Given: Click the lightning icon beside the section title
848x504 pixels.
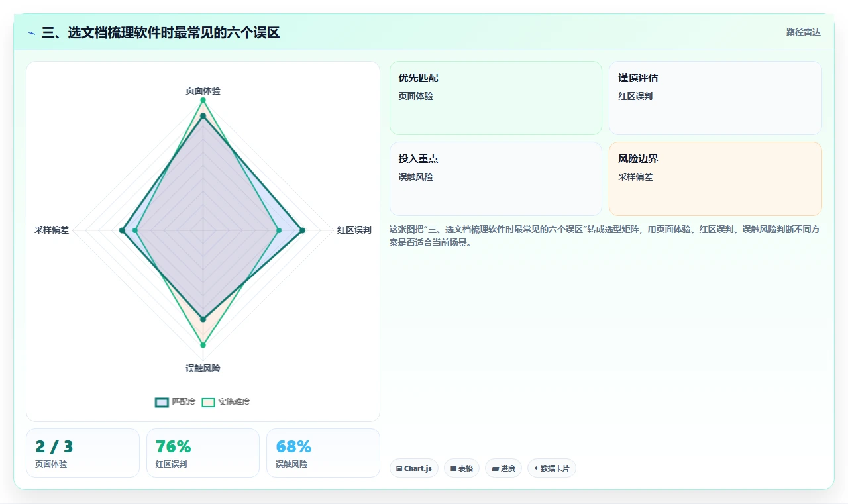Looking at the screenshot, I should [32, 32].
